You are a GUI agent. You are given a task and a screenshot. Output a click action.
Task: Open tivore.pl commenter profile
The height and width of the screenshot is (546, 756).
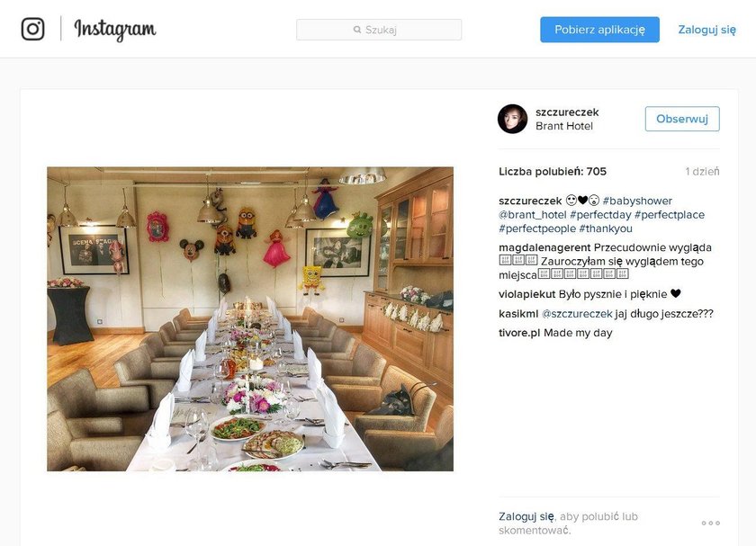(x=519, y=333)
